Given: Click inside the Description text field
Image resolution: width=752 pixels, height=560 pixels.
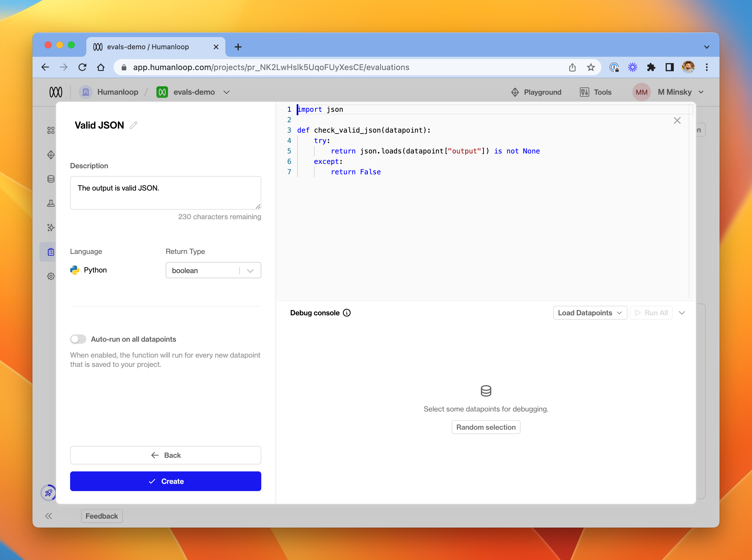Looking at the screenshot, I should [x=165, y=193].
